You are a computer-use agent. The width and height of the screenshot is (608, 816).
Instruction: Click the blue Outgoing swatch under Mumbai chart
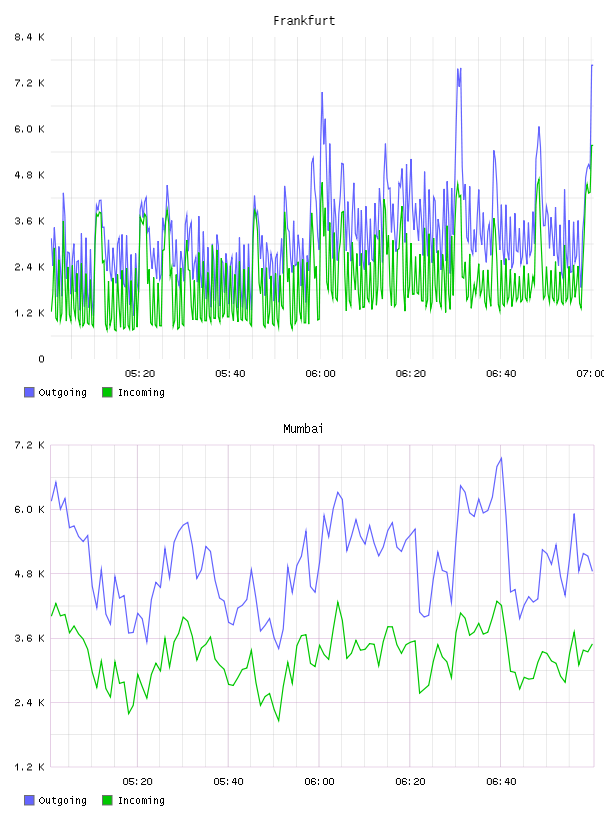(x=29, y=800)
